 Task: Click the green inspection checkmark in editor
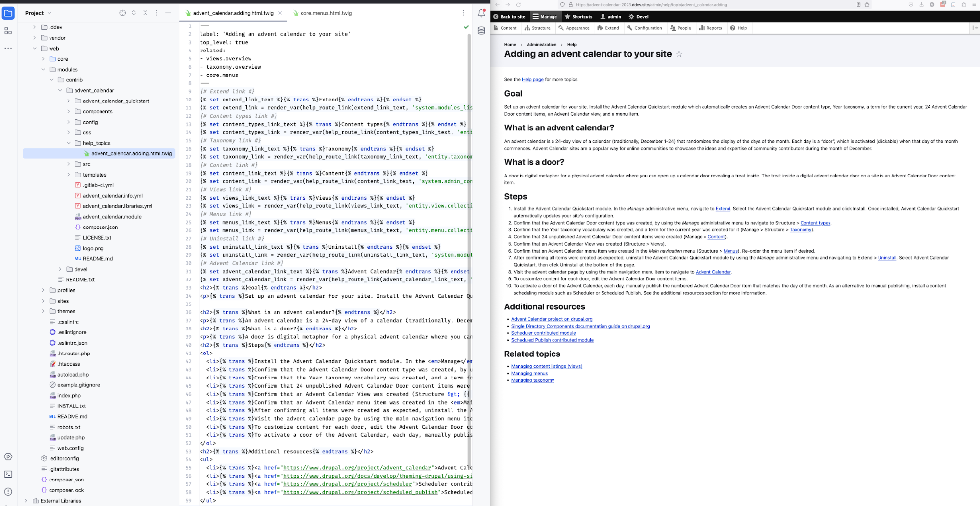[x=466, y=27]
